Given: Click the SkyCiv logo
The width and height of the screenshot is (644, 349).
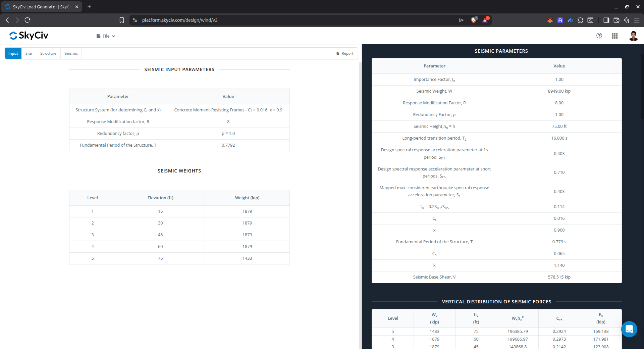Looking at the screenshot, I should click(29, 36).
